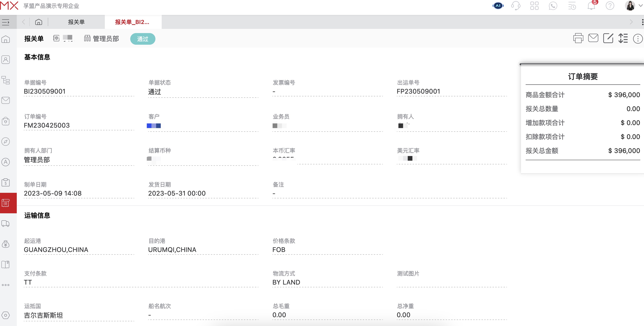Click the help question mark icon
The height and width of the screenshot is (326, 644).
610,6
